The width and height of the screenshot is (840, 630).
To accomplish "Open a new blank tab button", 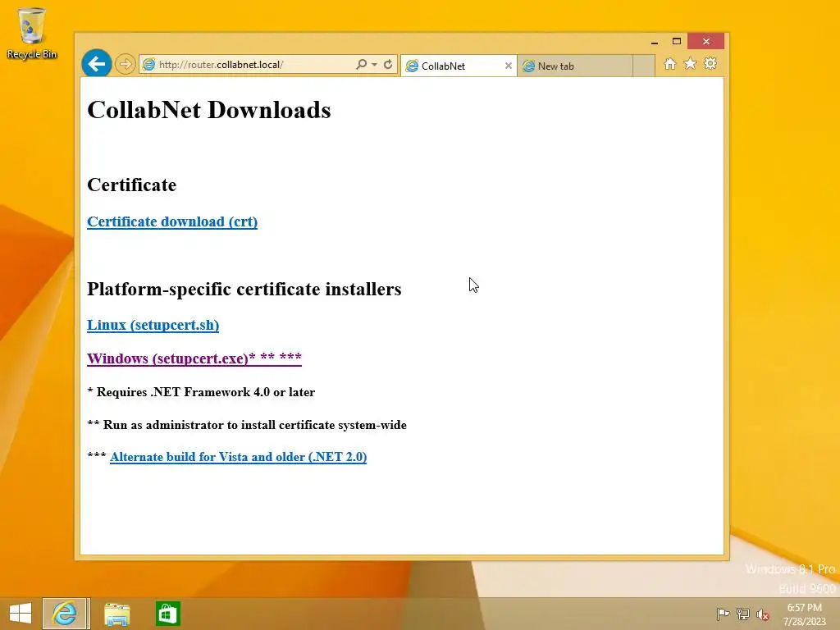I will point(643,66).
